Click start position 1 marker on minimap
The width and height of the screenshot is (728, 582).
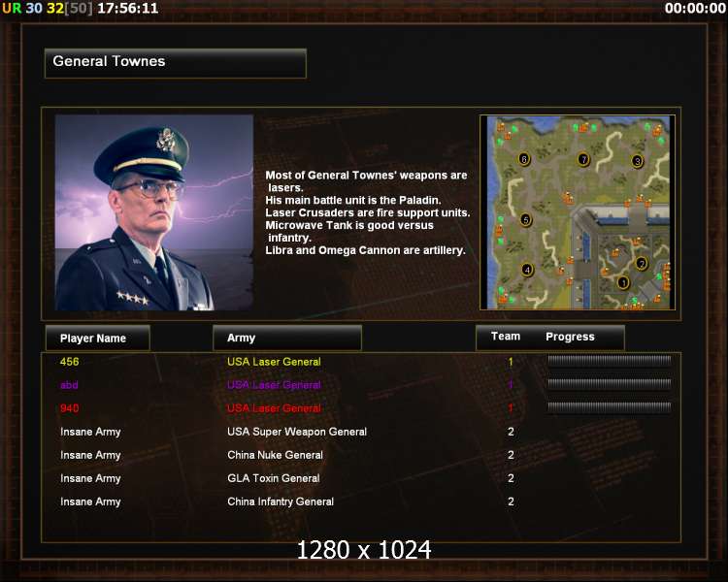(623, 282)
